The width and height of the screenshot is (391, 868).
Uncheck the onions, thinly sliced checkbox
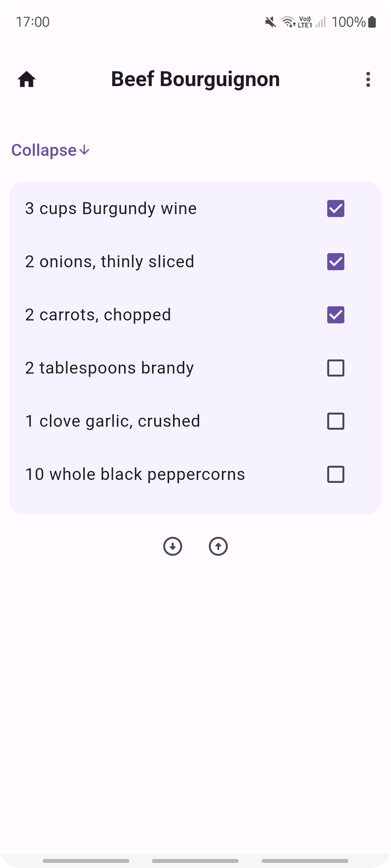click(x=336, y=261)
